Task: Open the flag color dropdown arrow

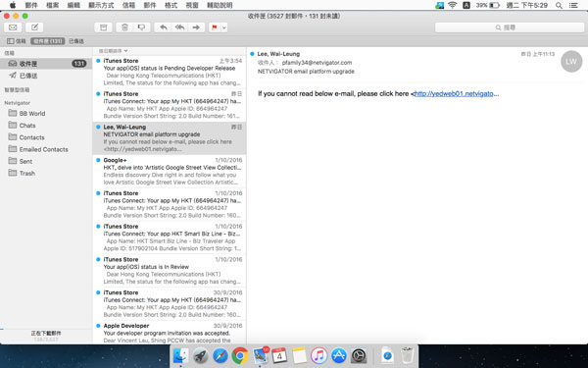Action: tap(223, 27)
